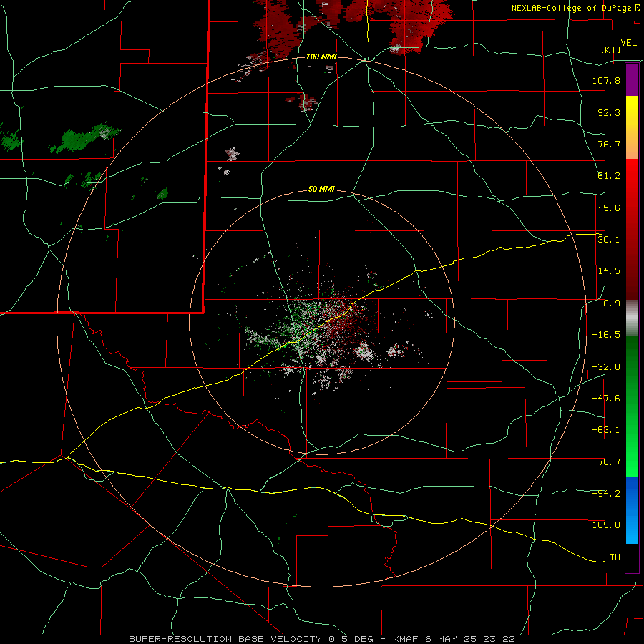644x644 pixels.
Task: Select the 92.3 scale value
Action: [x=609, y=112]
